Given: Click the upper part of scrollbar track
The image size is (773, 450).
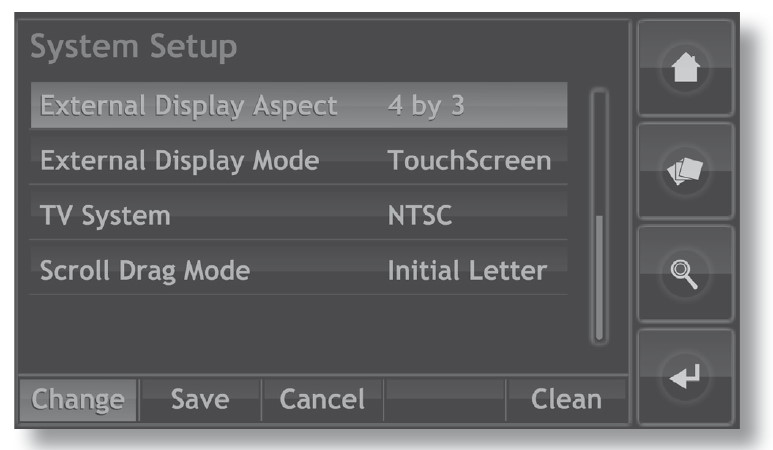Looking at the screenshot, I should coord(599,153).
